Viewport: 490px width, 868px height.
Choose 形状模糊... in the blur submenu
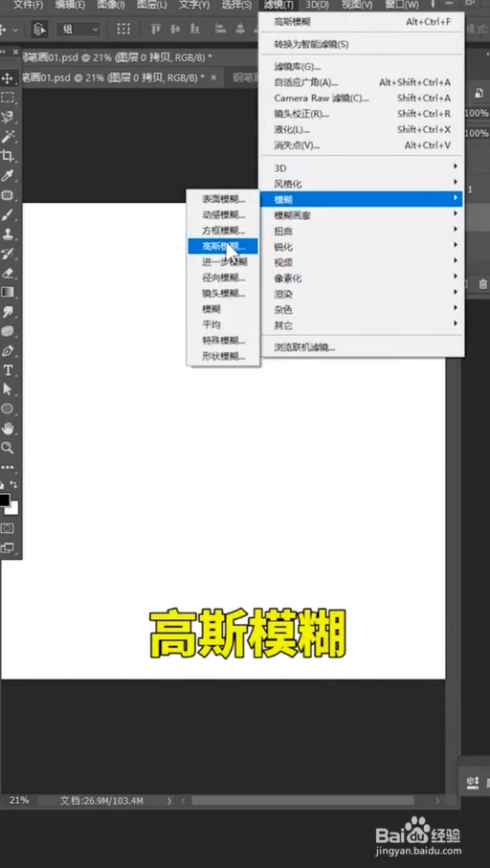click(x=223, y=357)
